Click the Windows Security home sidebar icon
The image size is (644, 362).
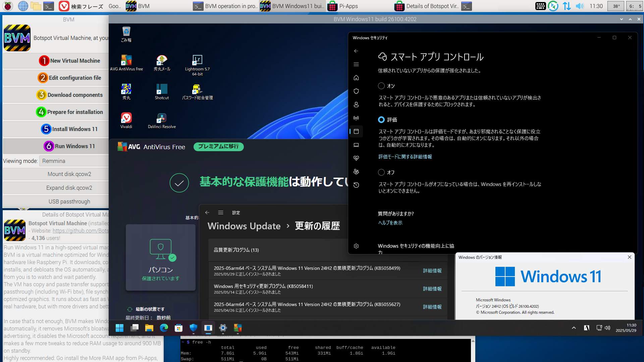(x=356, y=78)
